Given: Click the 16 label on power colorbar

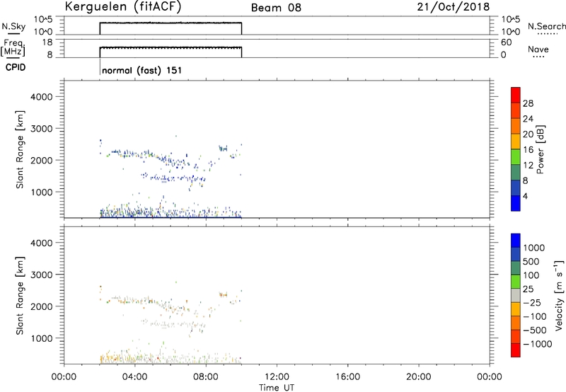Looking at the screenshot, I should tap(528, 150).
